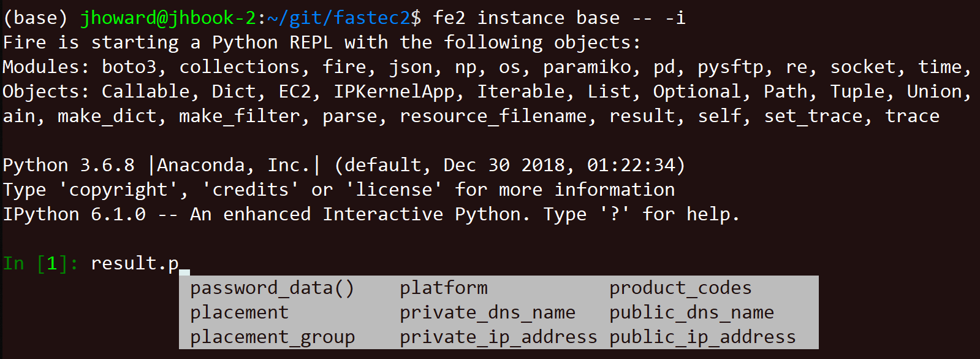Click the jhoward@jhbook-2 username in the prompt
980x359 pixels.
pos(168,18)
